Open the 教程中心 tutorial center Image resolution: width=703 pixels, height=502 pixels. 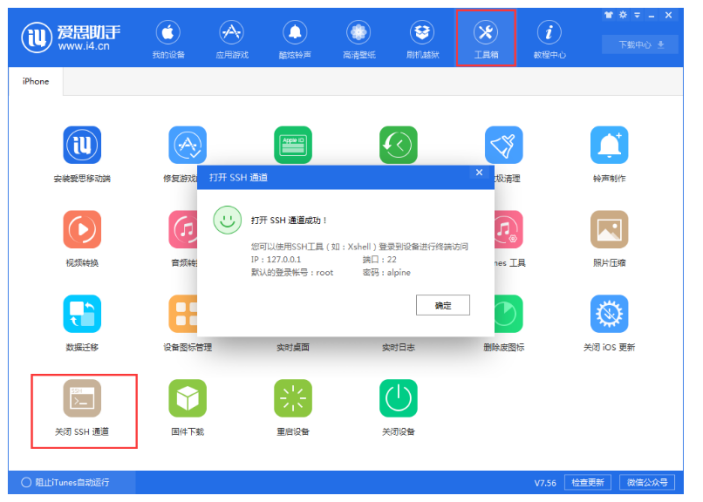(x=549, y=39)
